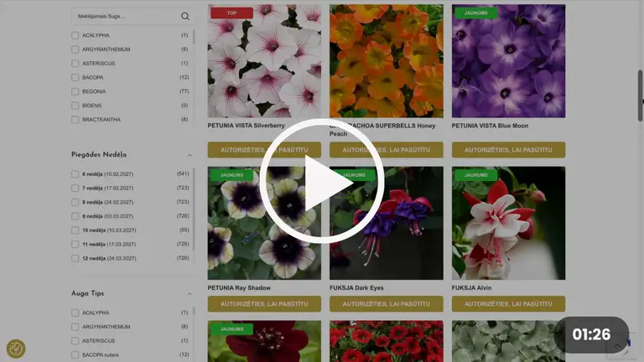
Task: Click the scroll-to-top arrow icon
Action: [x=617, y=346]
